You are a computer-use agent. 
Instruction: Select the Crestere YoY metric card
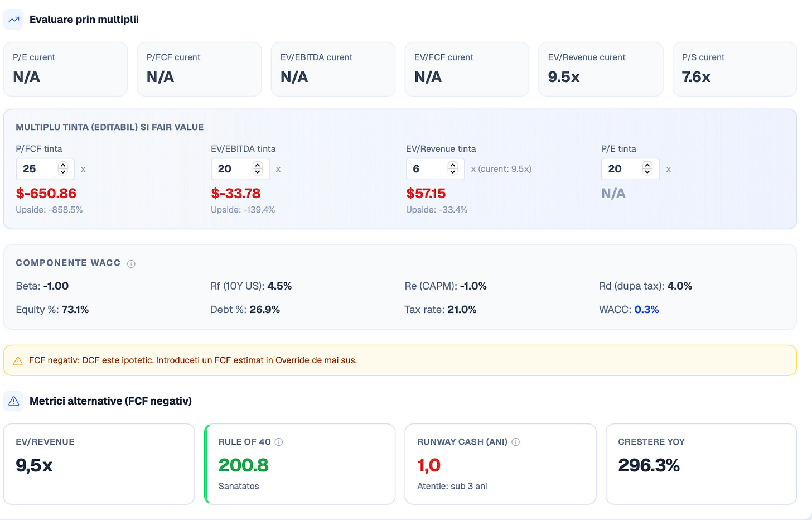click(x=701, y=464)
